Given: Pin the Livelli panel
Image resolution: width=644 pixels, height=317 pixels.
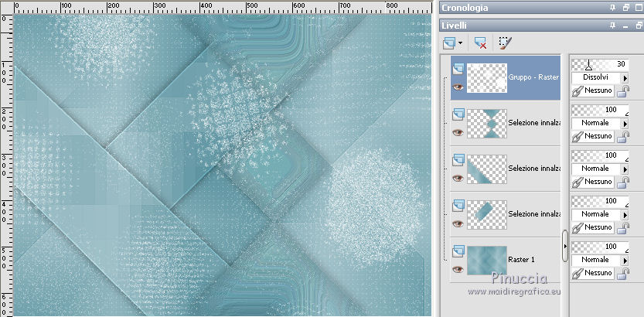Looking at the screenshot, I should [x=613, y=26].
